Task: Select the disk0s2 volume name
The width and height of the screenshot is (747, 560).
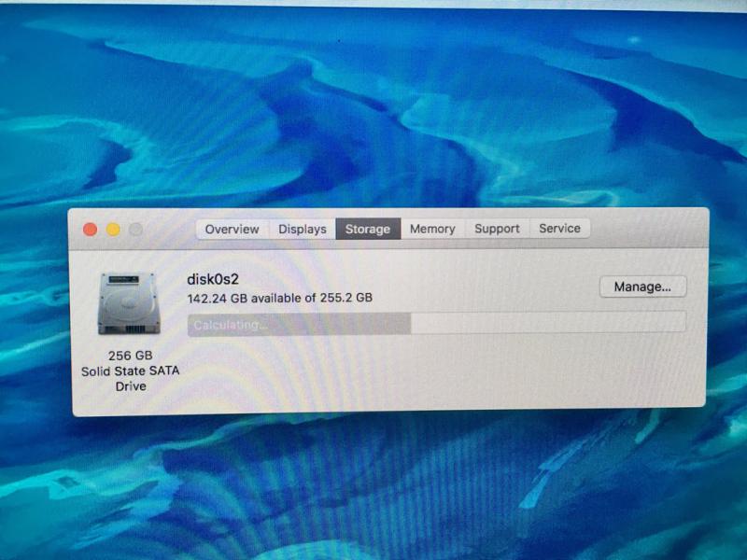Action: (213, 279)
